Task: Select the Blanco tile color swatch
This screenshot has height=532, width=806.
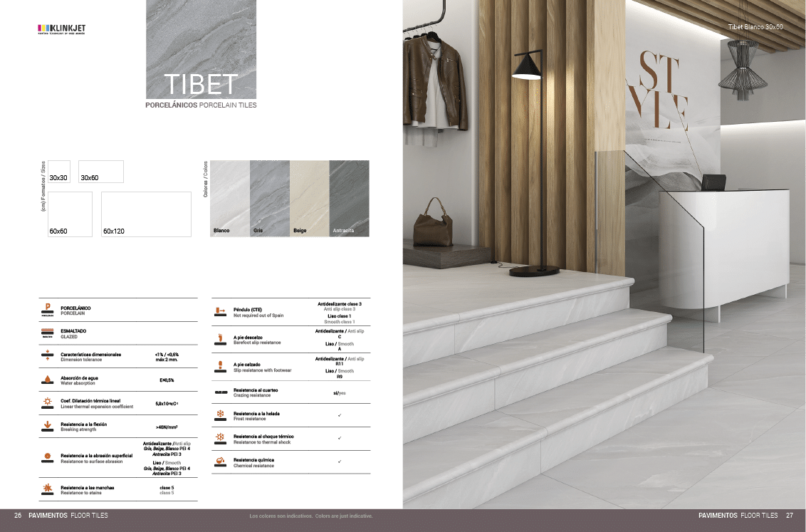Action: [230, 198]
